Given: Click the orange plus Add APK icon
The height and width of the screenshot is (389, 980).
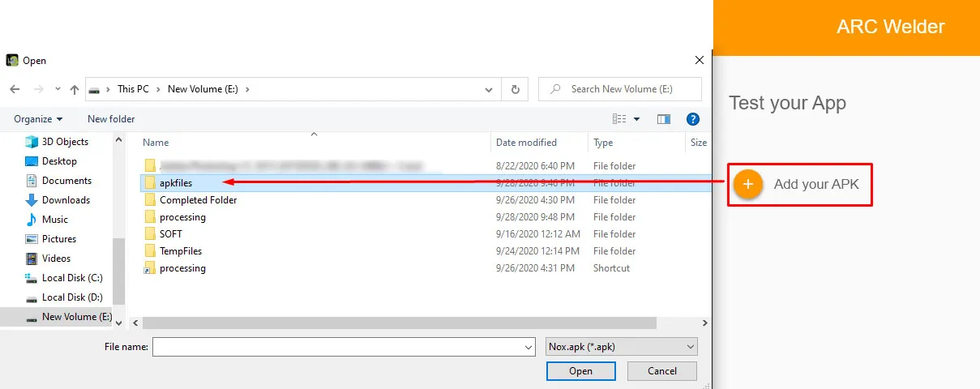Looking at the screenshot, I should 748,184.
